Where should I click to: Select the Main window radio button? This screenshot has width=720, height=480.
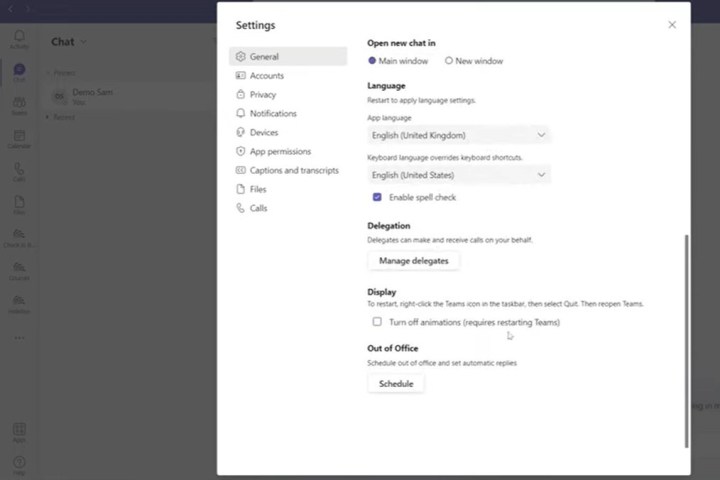[x=373, y=61]
